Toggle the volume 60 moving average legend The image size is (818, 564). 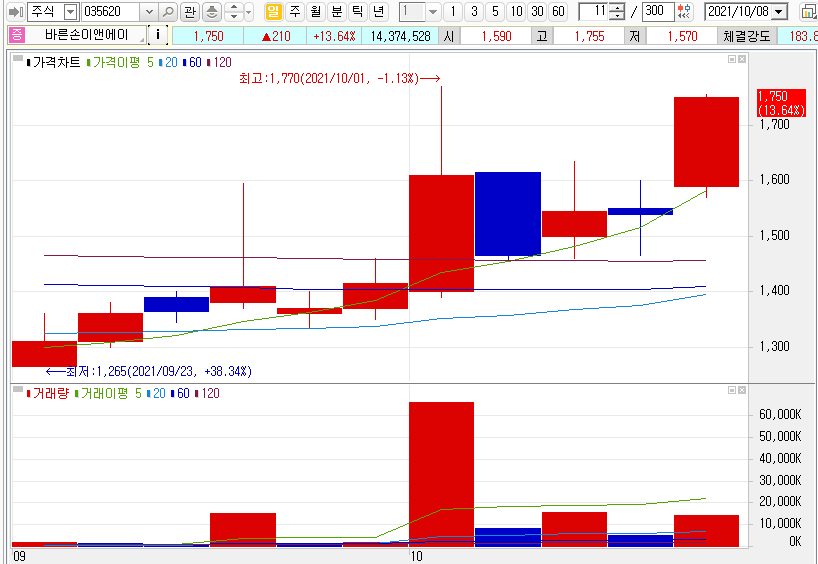click(181, 393)
